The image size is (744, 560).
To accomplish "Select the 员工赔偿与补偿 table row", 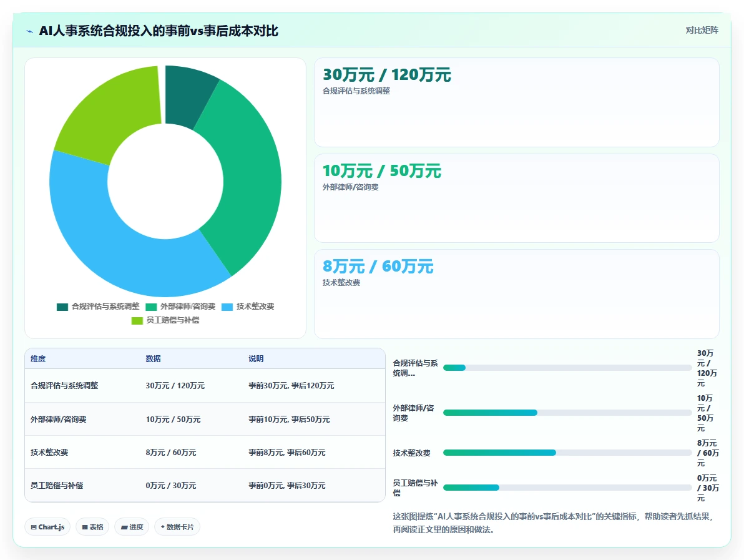I will pyautogui.click(x=205, y=486).
